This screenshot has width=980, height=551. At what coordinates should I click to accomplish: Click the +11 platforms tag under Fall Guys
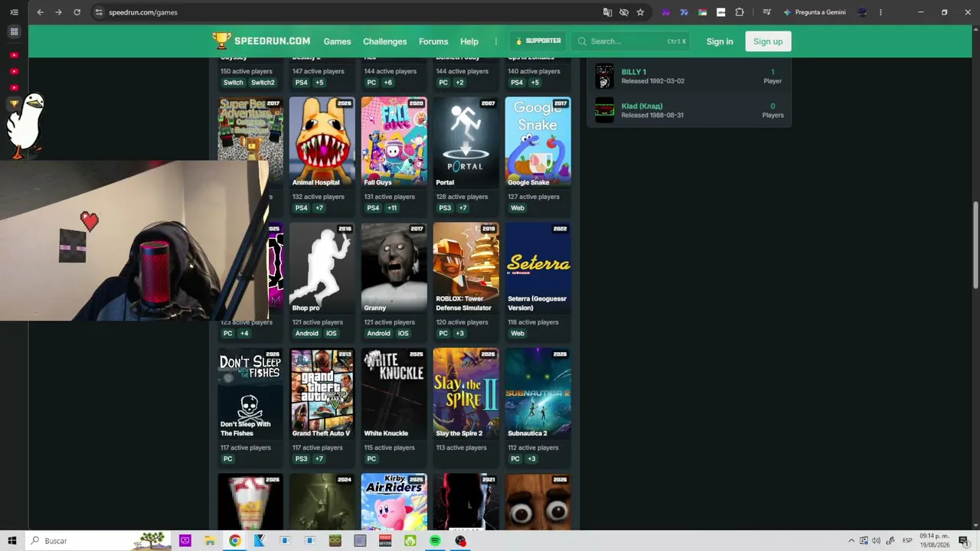(x=392, y=207)
